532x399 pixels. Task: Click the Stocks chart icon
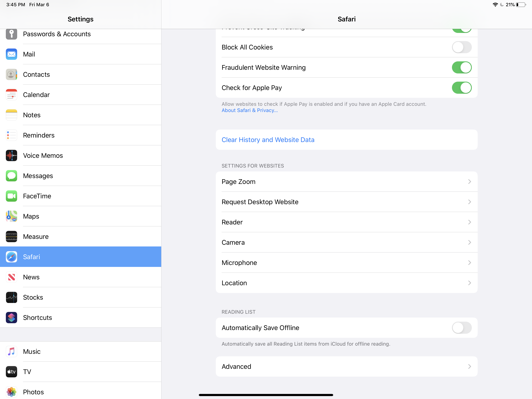11,297
